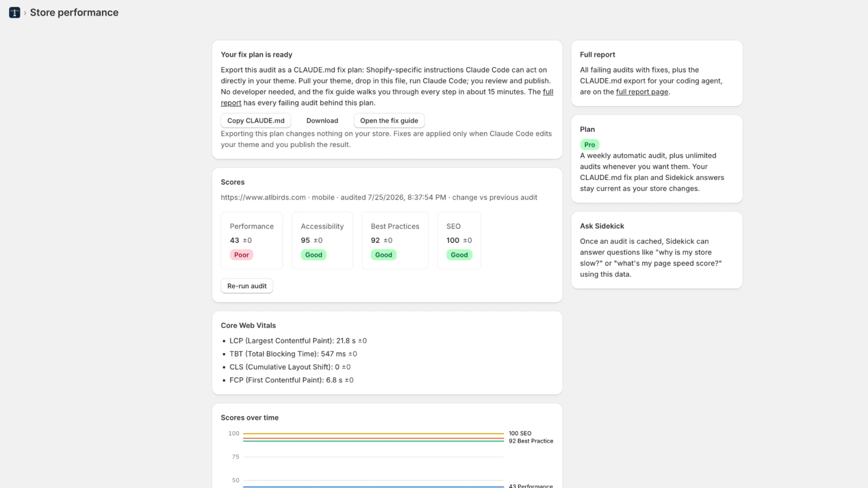Re-run the store audit

[x=247, y=286]
